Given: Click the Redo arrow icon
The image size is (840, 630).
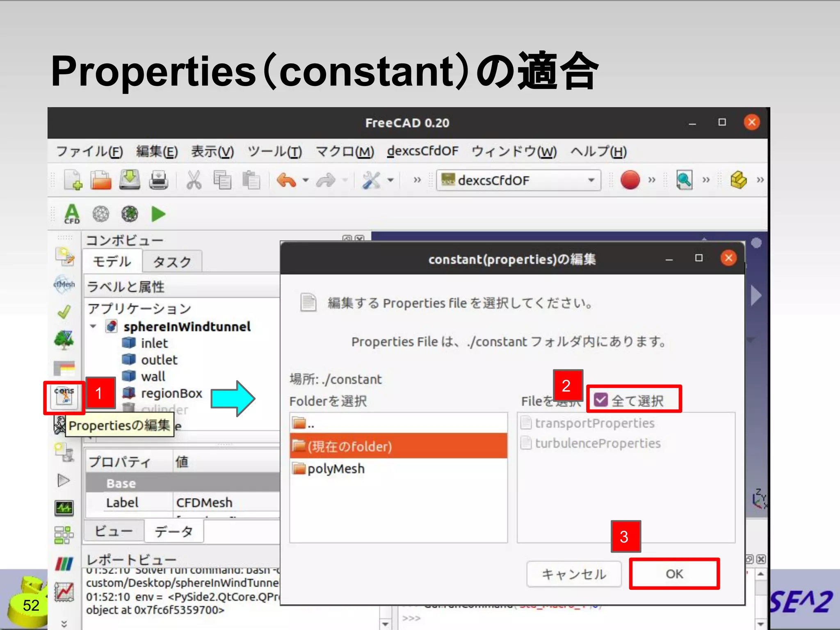Looking at the screenshot, I should (x=326, y=180).
